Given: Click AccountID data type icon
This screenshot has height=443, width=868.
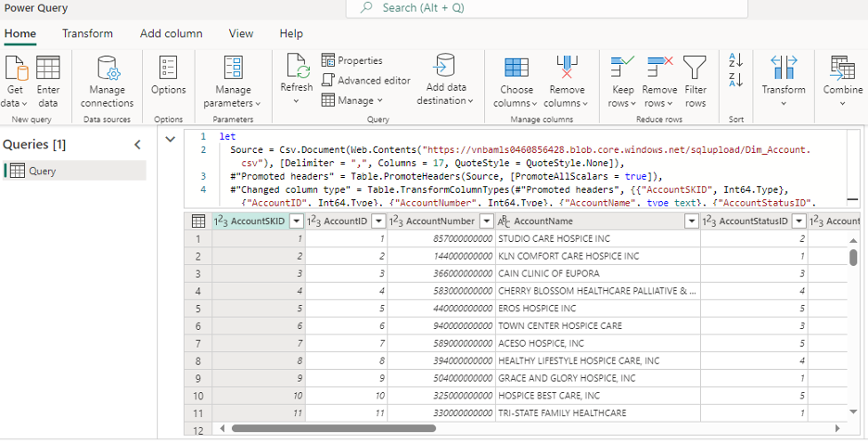Looking at the screenshot, I should [313, 221].
